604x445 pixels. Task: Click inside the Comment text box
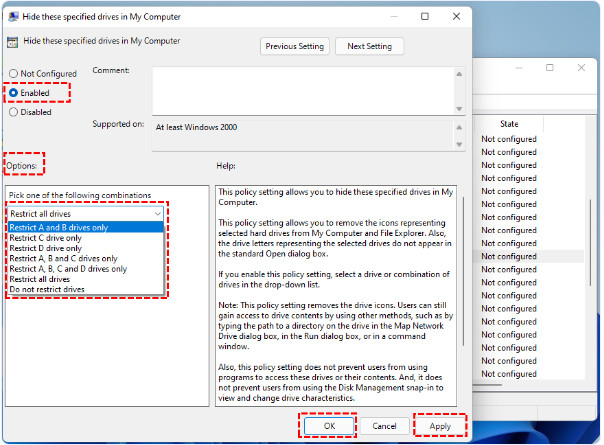click(x=303, y=91)
